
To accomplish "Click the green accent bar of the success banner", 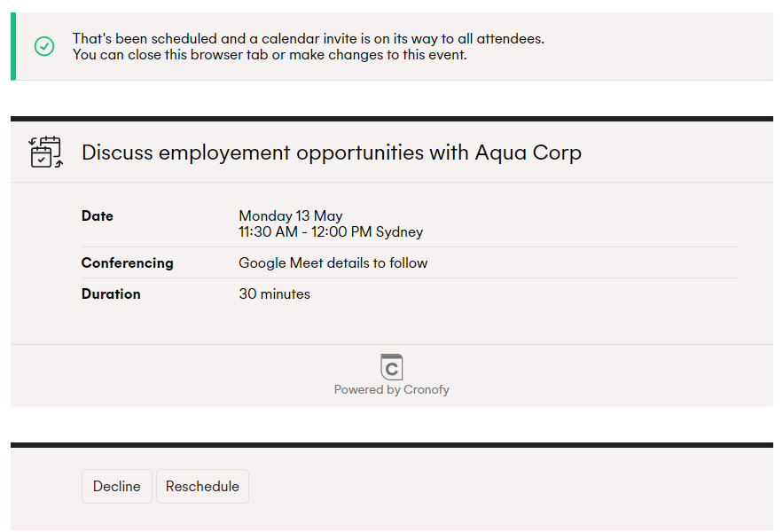I will (x=13, y=46).
